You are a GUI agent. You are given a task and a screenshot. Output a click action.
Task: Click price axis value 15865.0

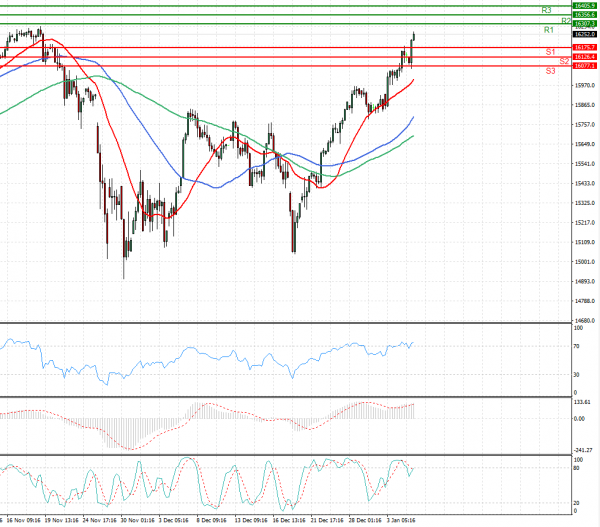585,105
